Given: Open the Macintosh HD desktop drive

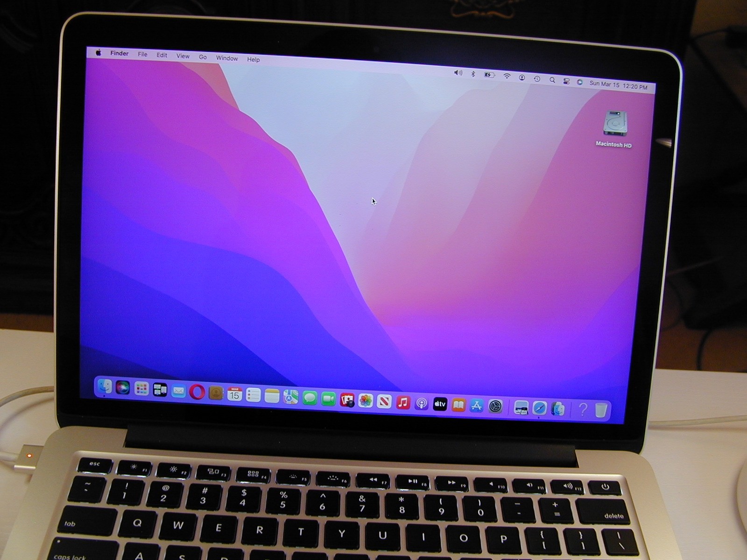Looking at the screenshot, I should [614, 129].
